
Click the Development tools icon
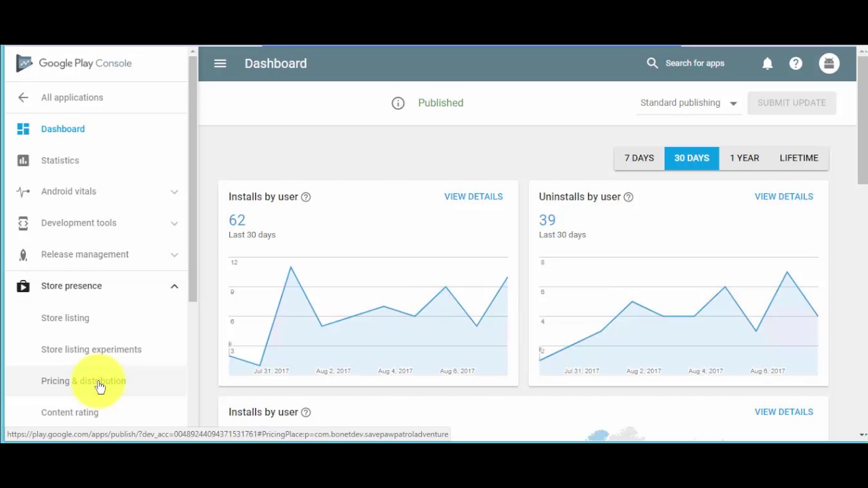point(23,223)
